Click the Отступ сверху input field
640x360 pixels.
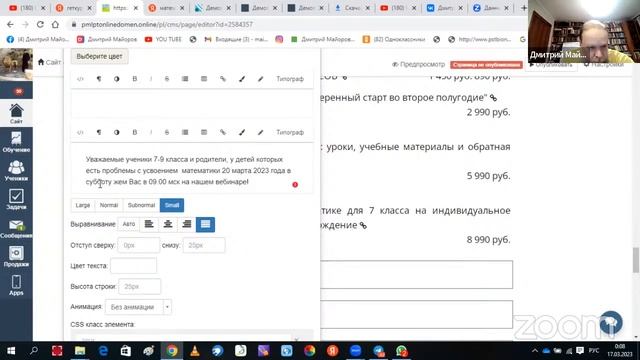coord(139,245)
